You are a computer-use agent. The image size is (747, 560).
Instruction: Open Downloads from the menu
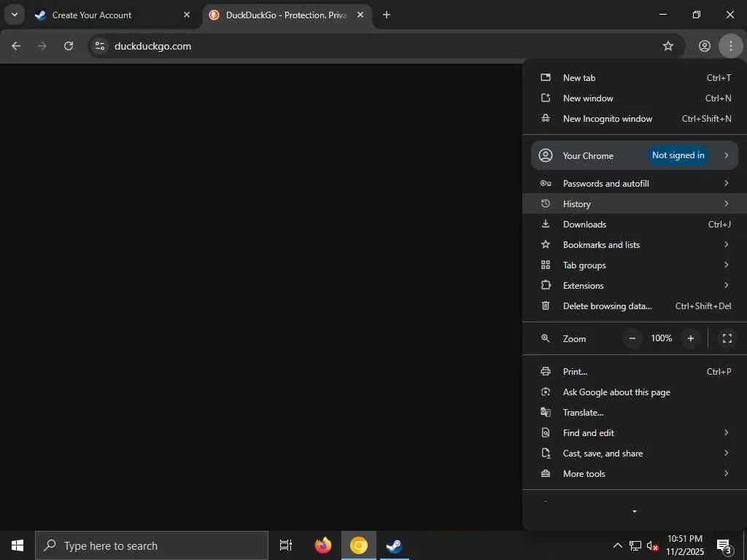[635, 225]
